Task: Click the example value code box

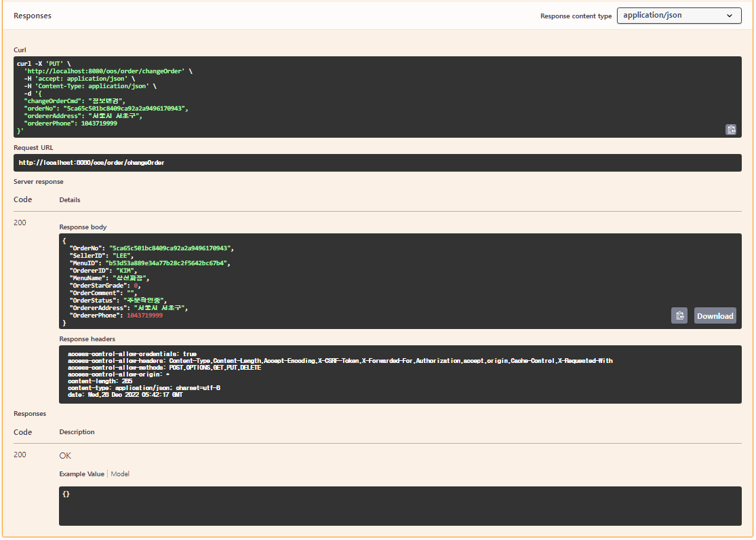Action: pyautogui.click(x=400, y=505)
